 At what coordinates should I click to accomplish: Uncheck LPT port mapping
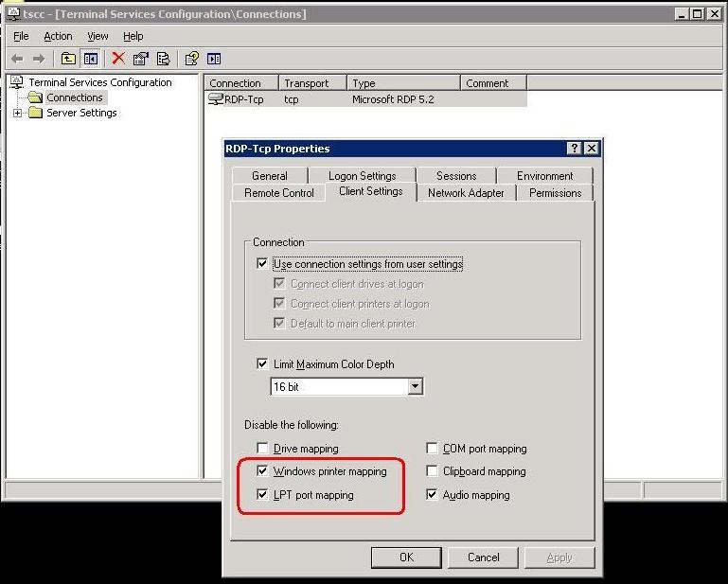click(x=262, y=494)
